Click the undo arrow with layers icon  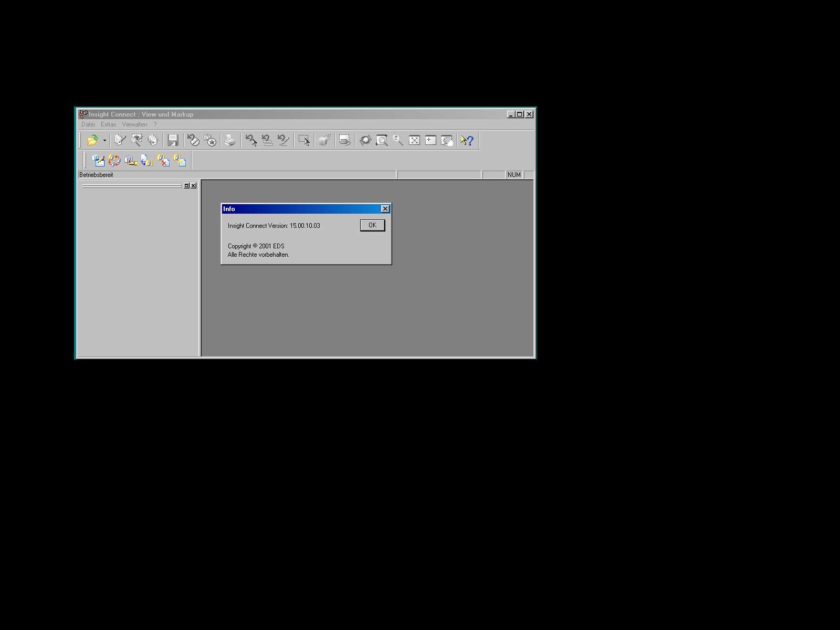[267, 140]
